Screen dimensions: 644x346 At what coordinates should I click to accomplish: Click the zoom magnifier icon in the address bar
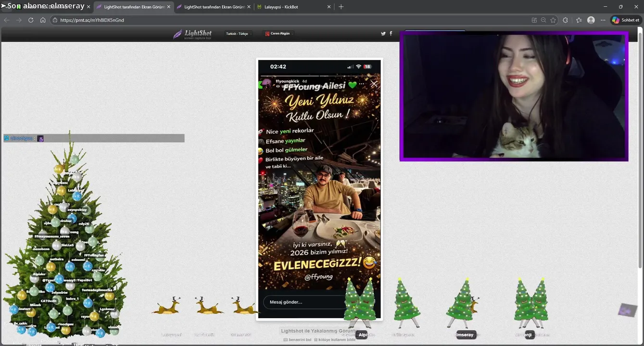point(543,20)
